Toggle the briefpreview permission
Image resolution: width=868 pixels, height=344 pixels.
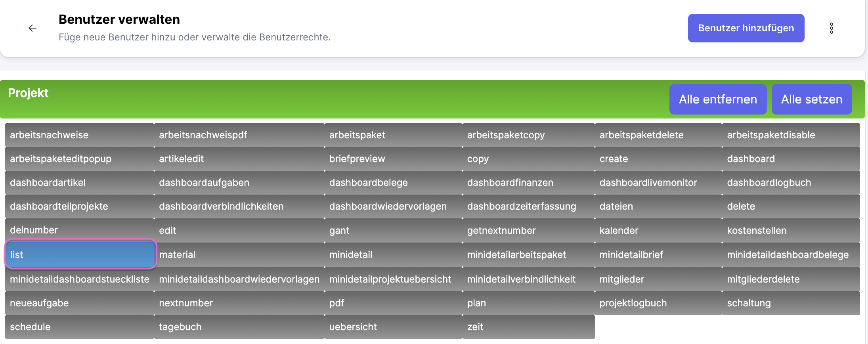[x=393, y=159]
